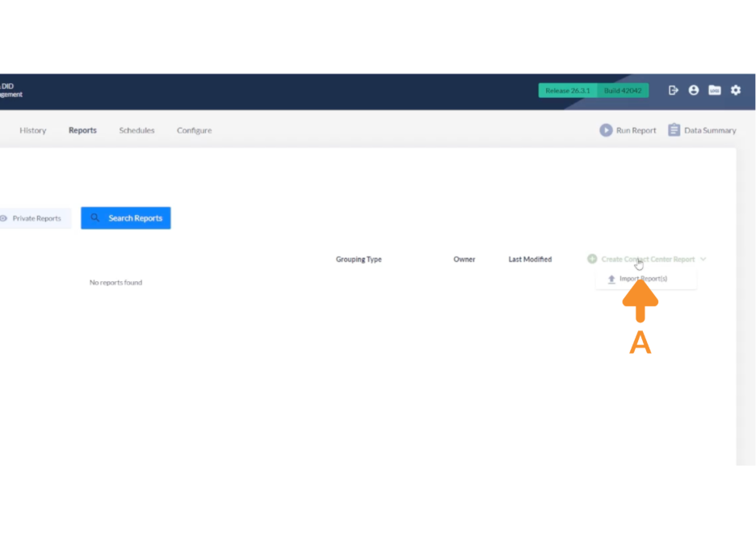
Task: Open the logs folder icon
Action: (715, 91)
